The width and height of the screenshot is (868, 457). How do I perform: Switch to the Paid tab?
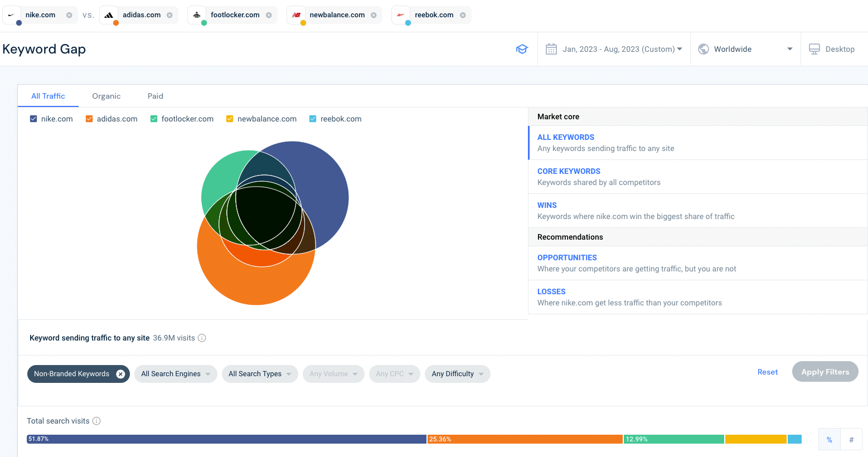tap(156, 96)
